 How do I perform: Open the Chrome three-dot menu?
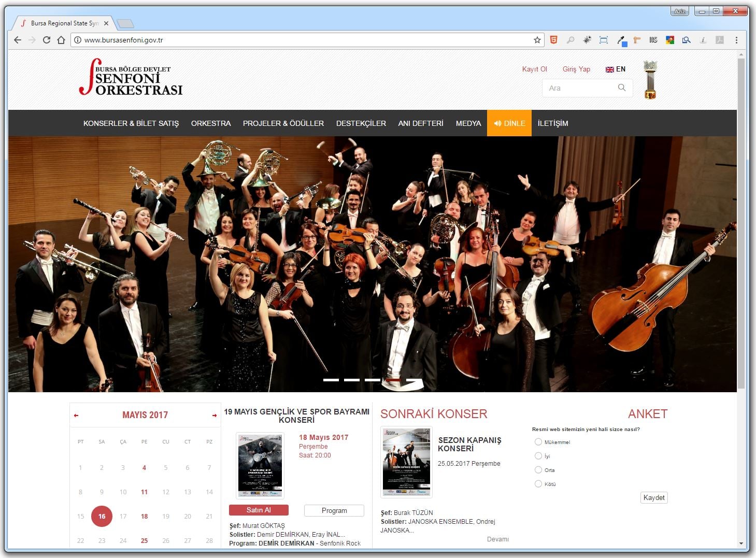[736, 40]
